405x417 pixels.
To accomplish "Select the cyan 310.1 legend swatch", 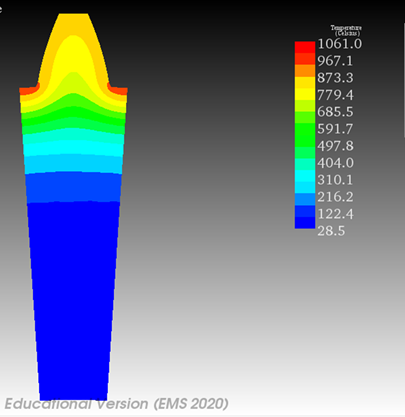I will 305,176.
